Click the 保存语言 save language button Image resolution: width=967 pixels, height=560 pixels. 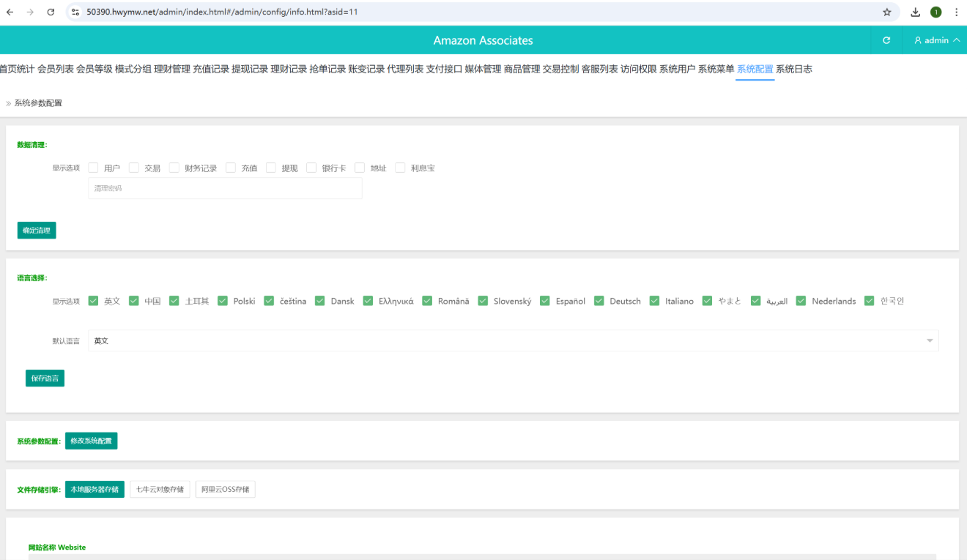click(x=45, y=378)
